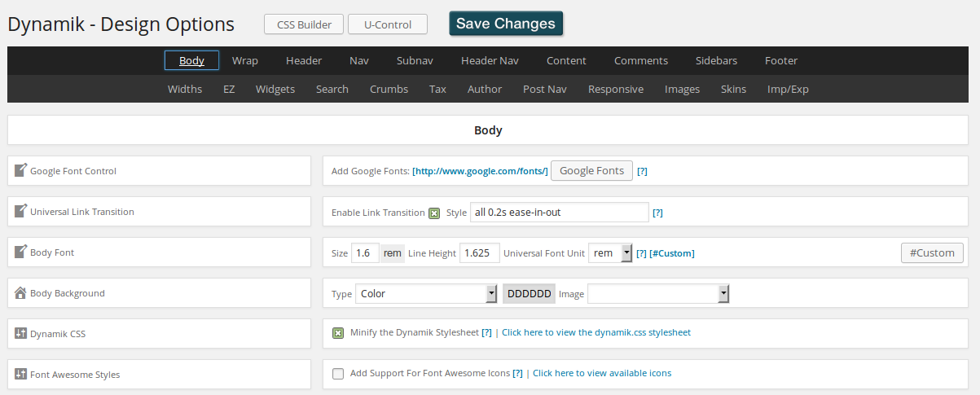
Task: Click the Save Changes button
Action: [x=506, y=24]
